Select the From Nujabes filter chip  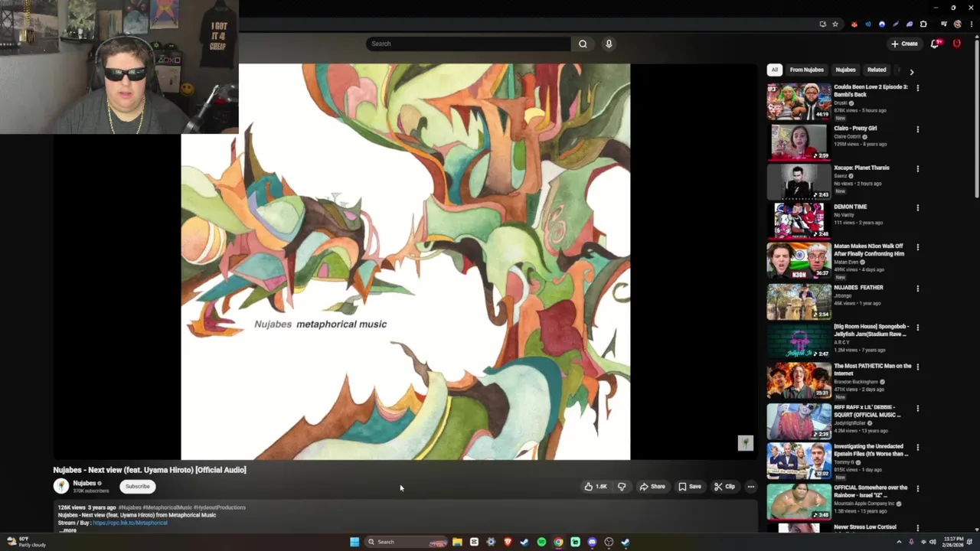806,70
